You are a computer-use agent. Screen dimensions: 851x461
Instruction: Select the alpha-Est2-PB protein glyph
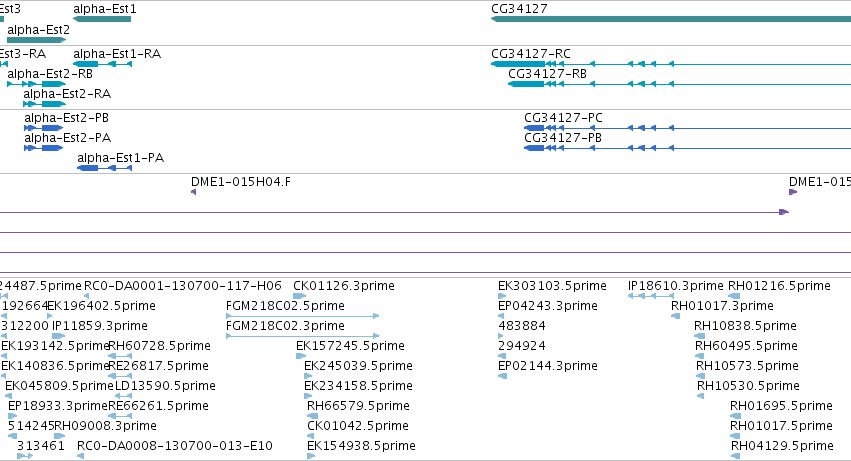(43, 128)
